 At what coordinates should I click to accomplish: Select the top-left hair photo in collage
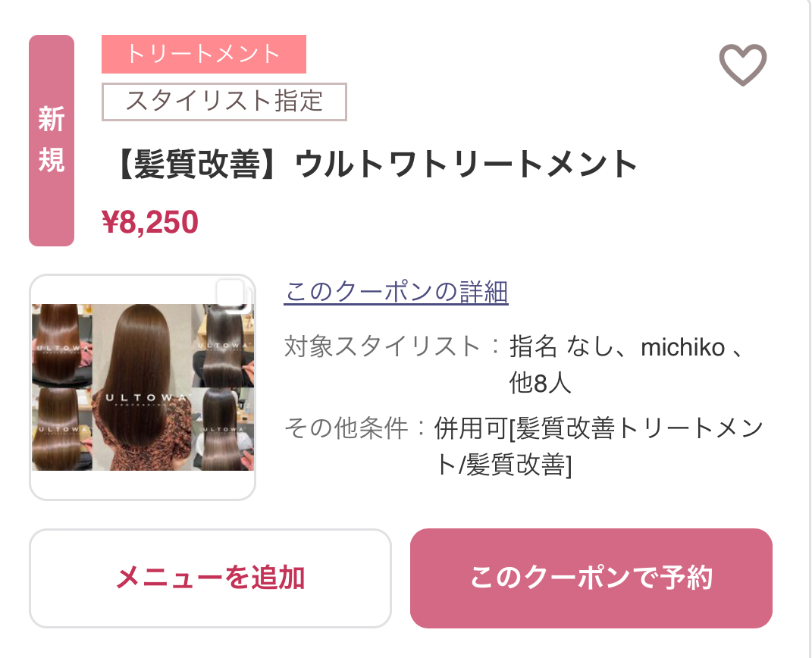coord(62,345)
